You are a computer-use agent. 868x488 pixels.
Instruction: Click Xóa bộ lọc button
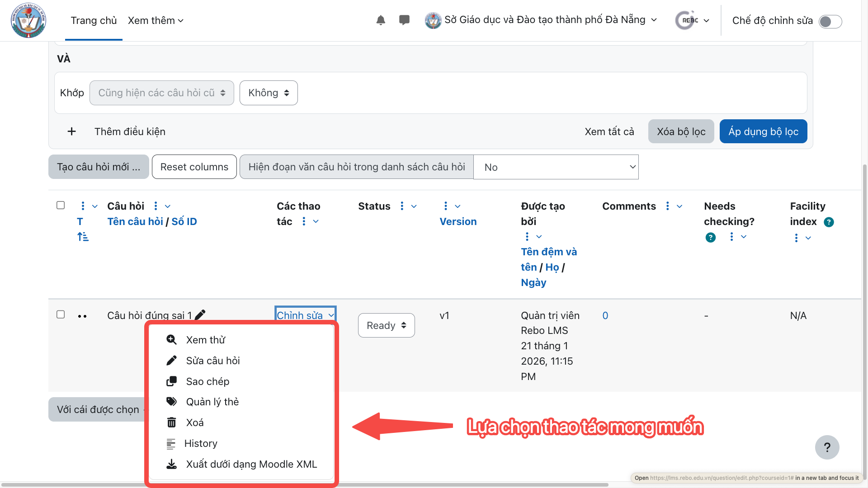coord(681,131)
